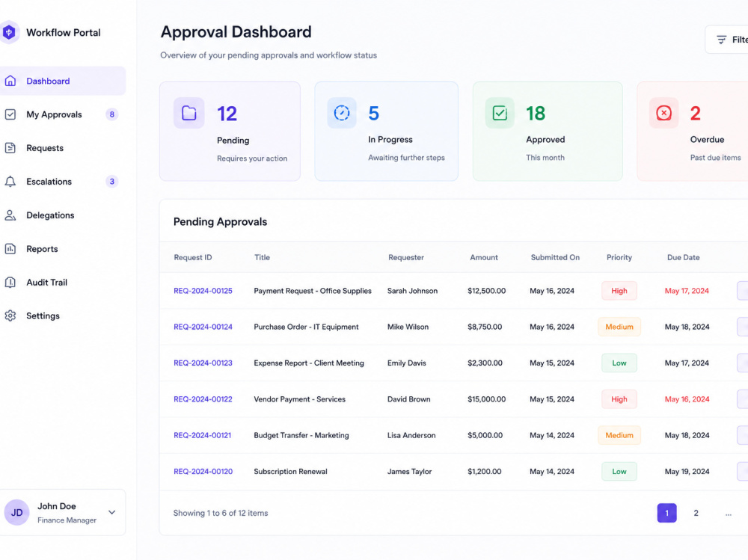Click the 12 Pending summary card count
The height and width of the screenshot is (560, 748).
tap(227, 114)
